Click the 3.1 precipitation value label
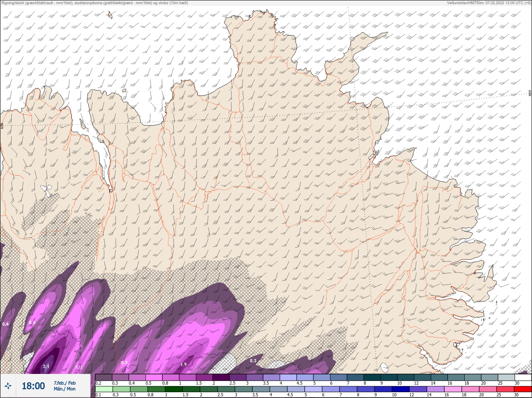Image resolution: width=532 pixels, height=398 pixels. click(46, 366)
